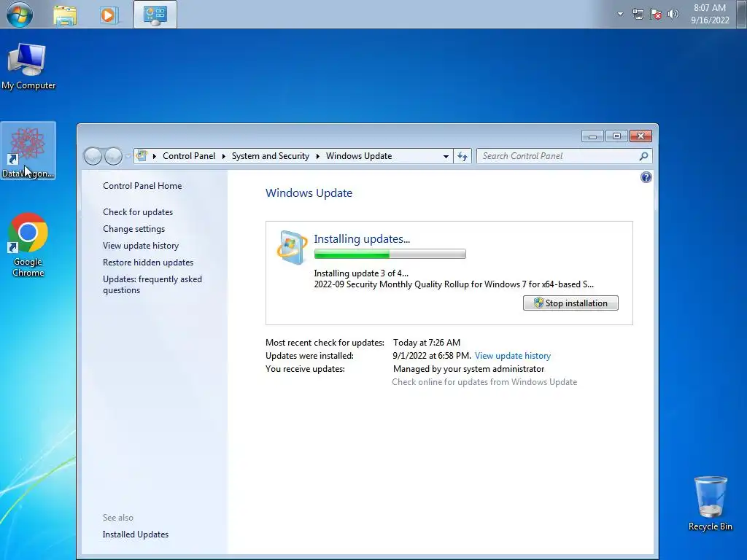Image resolution: width=747 pixels, height=560 pixels.
Task: Open the Windows Start menu orb
Action: (19, 15)
